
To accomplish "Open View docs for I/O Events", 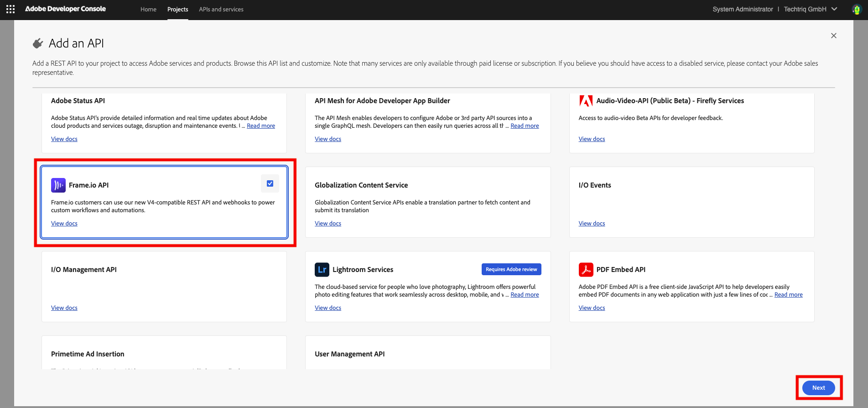I will click(x=592, y=224).
